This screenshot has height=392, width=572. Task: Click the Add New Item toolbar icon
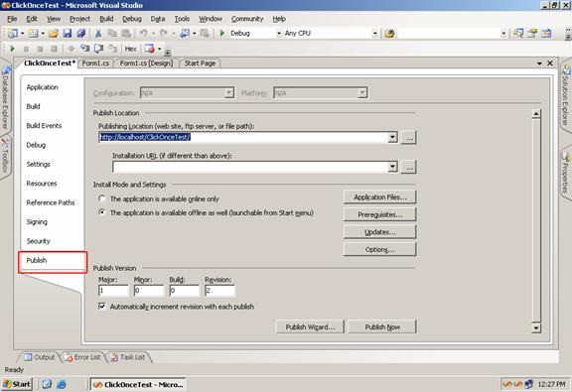click(x=33, y=33)
